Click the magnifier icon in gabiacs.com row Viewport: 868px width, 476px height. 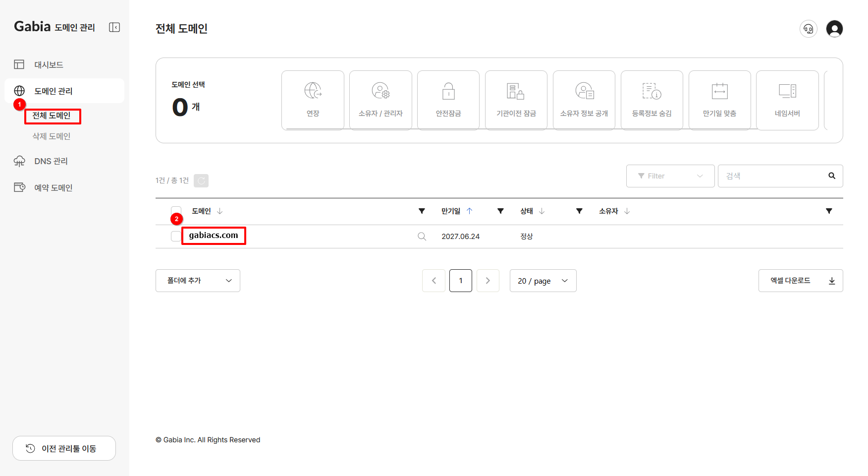coord(422,237)
